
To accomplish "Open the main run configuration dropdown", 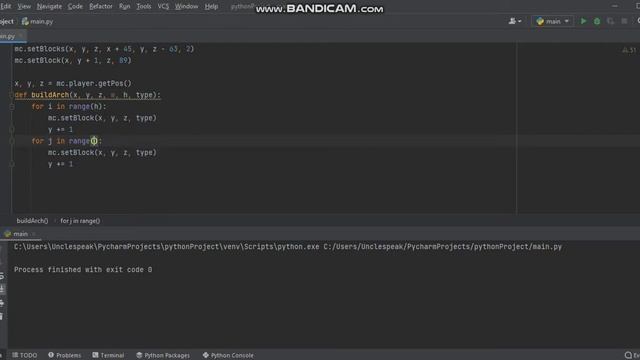I will [x=552, y=21].
